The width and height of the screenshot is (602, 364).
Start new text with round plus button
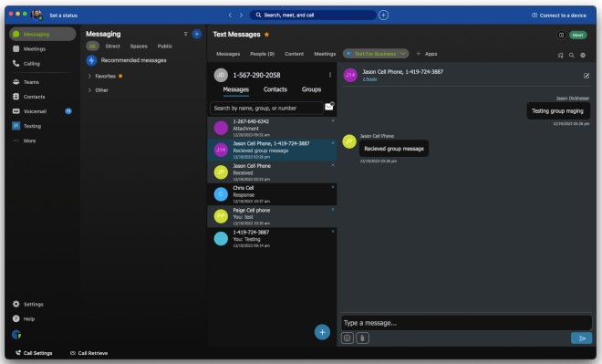(x=322, y=332)
